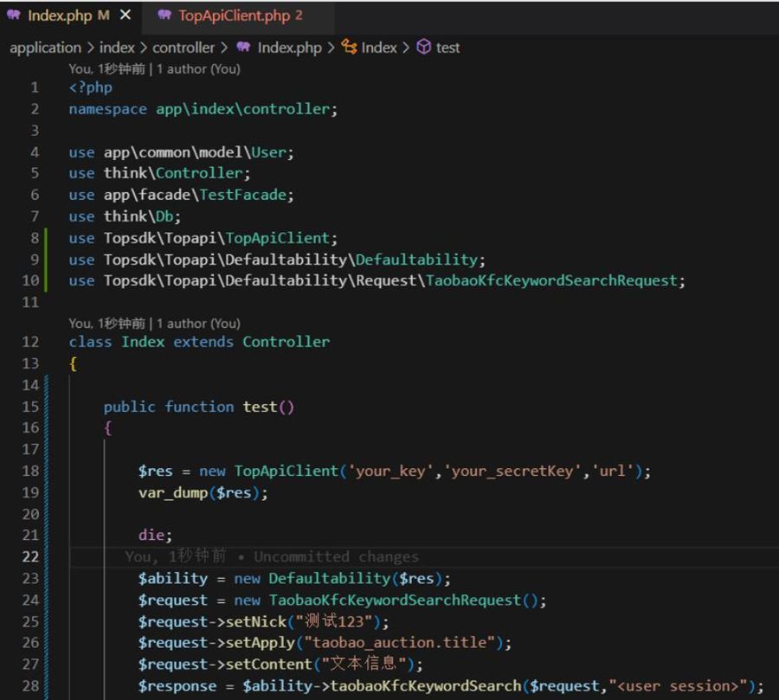This screenshot has width=779, height=700.
Task: Place cursor on the die; statement
Action: [x=155, y=535]
